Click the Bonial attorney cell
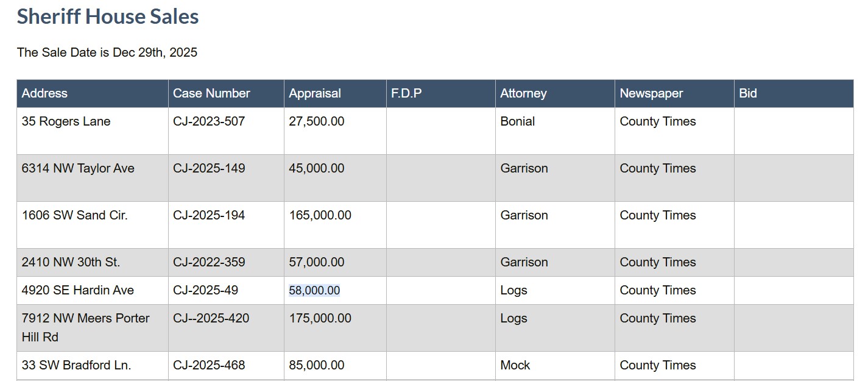This screenshot has height=381, width=868. [x=517, y=121]
